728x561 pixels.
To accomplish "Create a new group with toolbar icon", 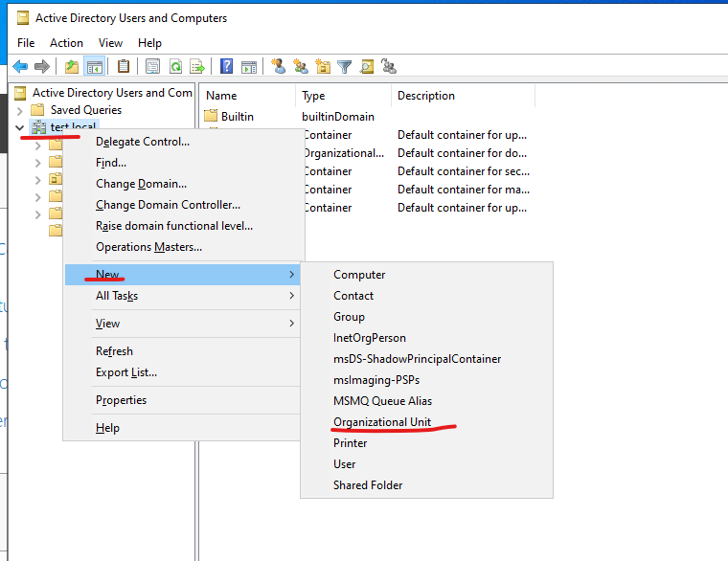I will click(301, 66).
